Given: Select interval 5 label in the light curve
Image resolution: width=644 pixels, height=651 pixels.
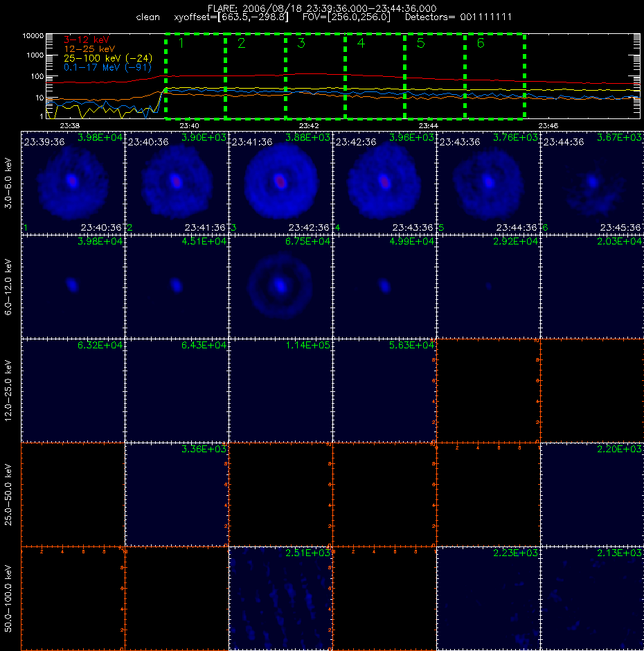Looking at the screenshot, I should point(420,43).
